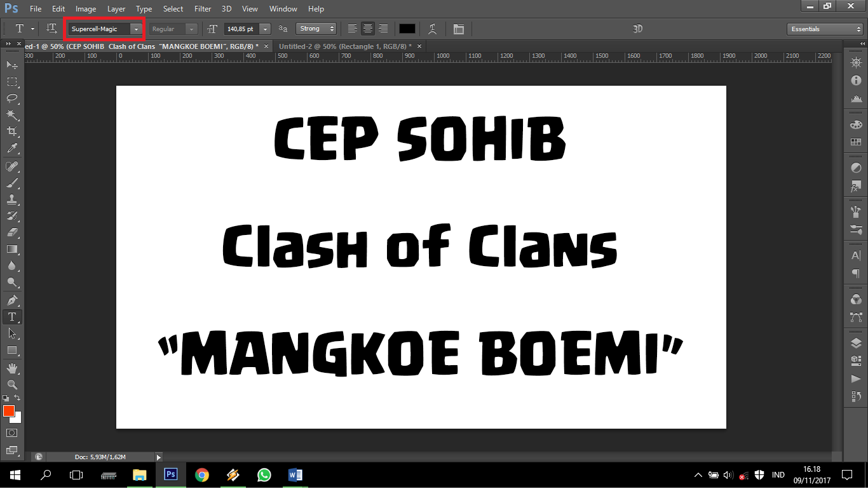
Task: Click the Create Warped Text button
Action: 433,28
